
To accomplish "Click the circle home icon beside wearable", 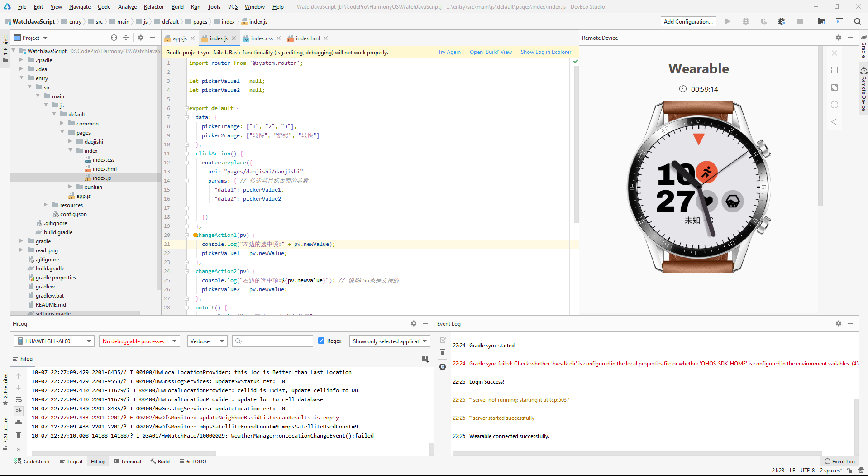I will (x=835, y=105).
